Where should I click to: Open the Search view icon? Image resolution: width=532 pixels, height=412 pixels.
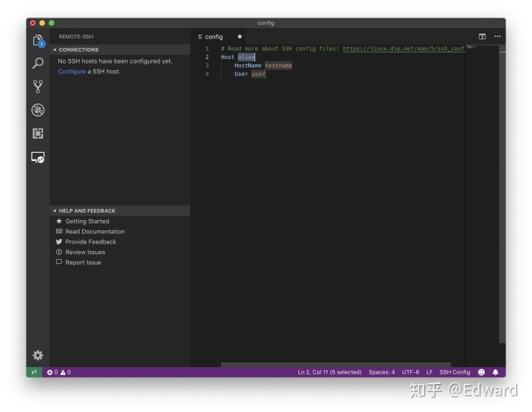[x=38, y=63]
